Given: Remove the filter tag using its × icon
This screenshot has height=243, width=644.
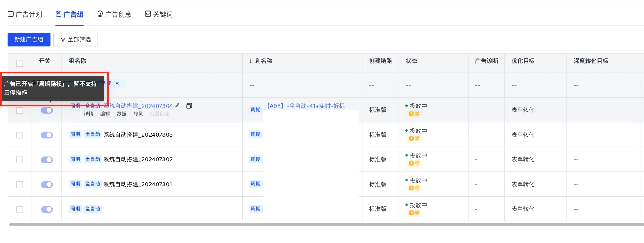Looking at the screenshot, I should click(116, 83).
